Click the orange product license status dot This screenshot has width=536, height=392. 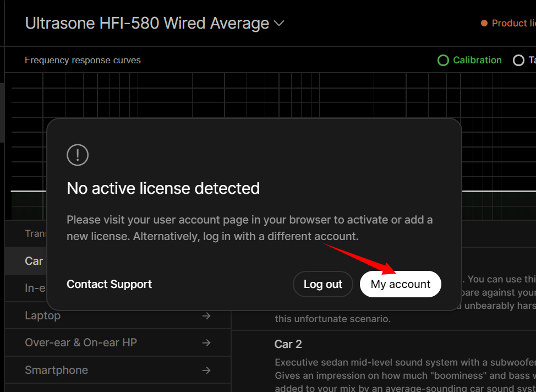click(x=484, y=23)
